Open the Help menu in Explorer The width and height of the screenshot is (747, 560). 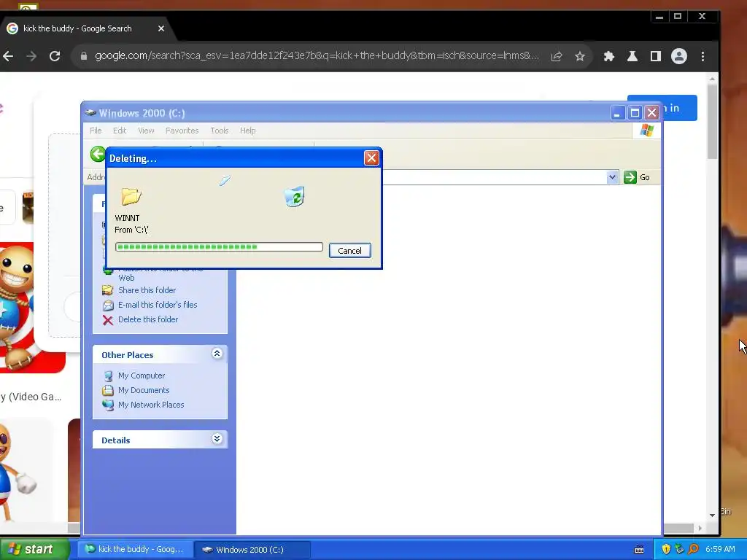[x=248, y=131]
